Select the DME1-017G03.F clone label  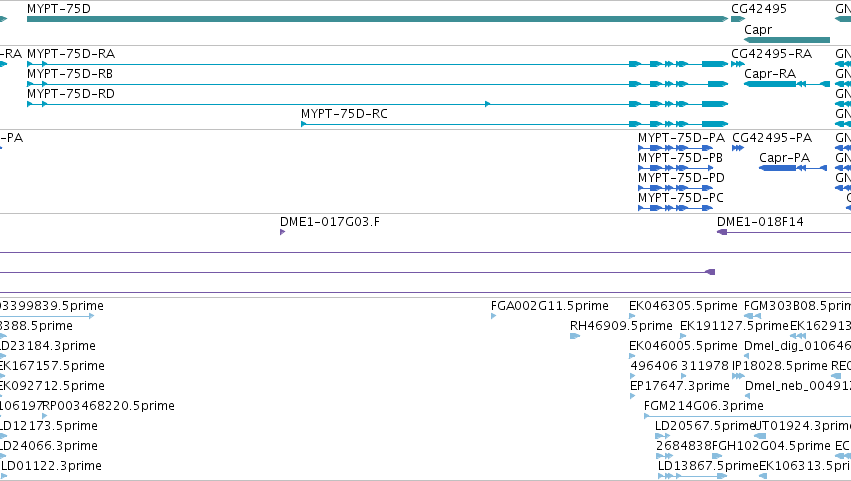(329, 222)
